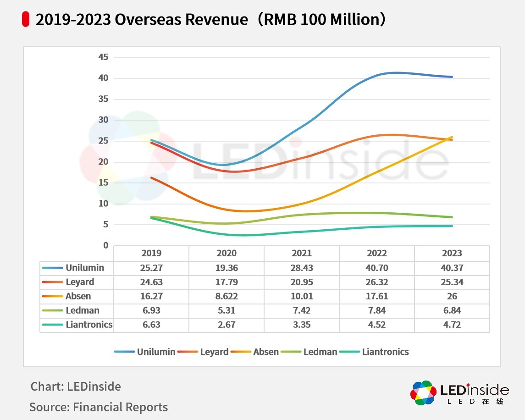This screenshot has width=525, height=420.
Task: Click the LEDinside logo icon at bottom right
Action: coord(423,393)
